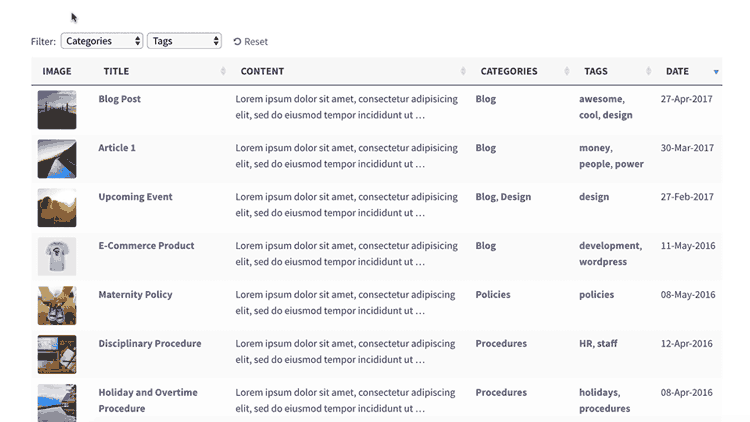
Task: Open the Maternity Policy thumbnail image
Action: click(x=57, y=306)
